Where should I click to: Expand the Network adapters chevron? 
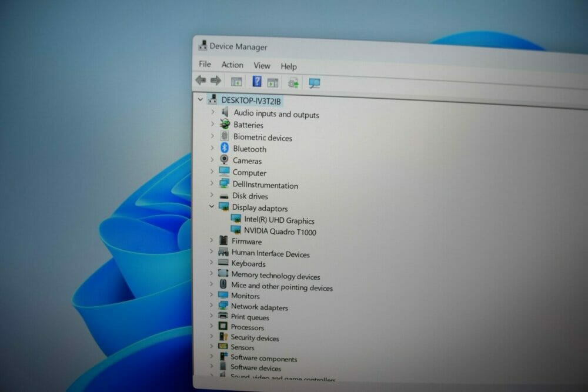[212, 305]
